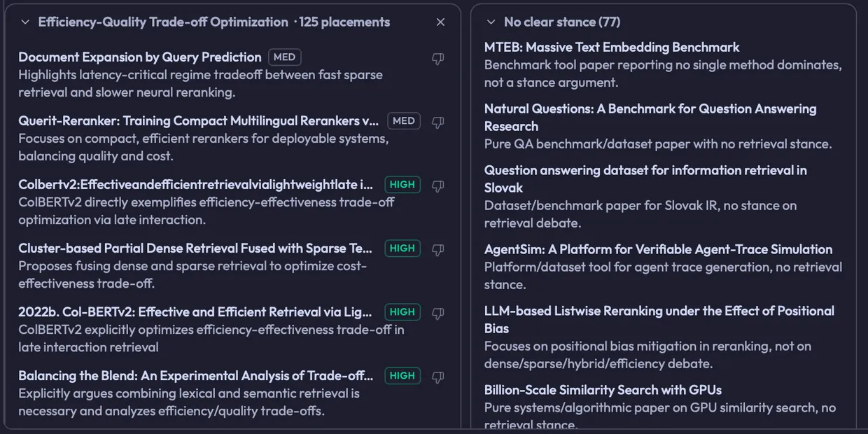Open the AgentSim platform paper
Screen dimensions: 868x434
(658, 250)
